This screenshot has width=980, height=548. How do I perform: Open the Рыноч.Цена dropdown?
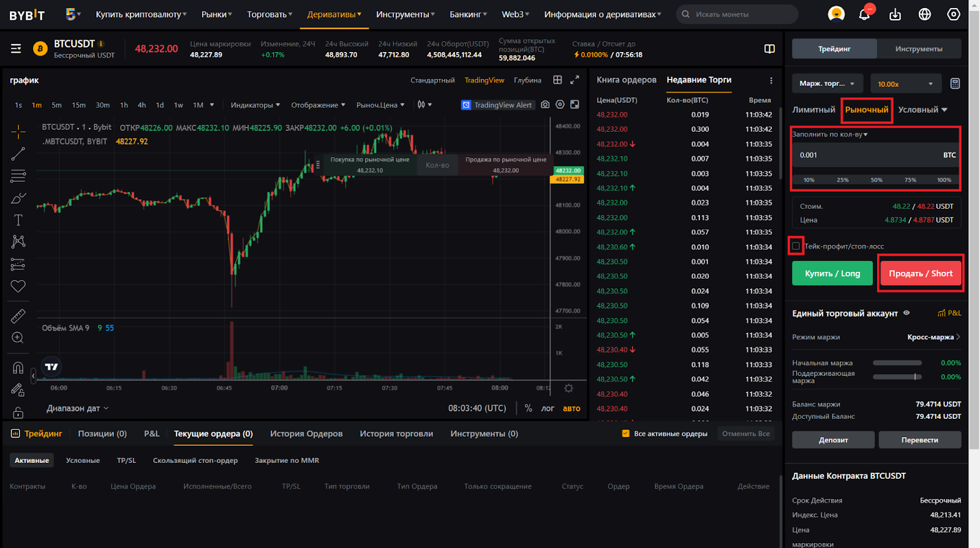click(x=380, y=105)
